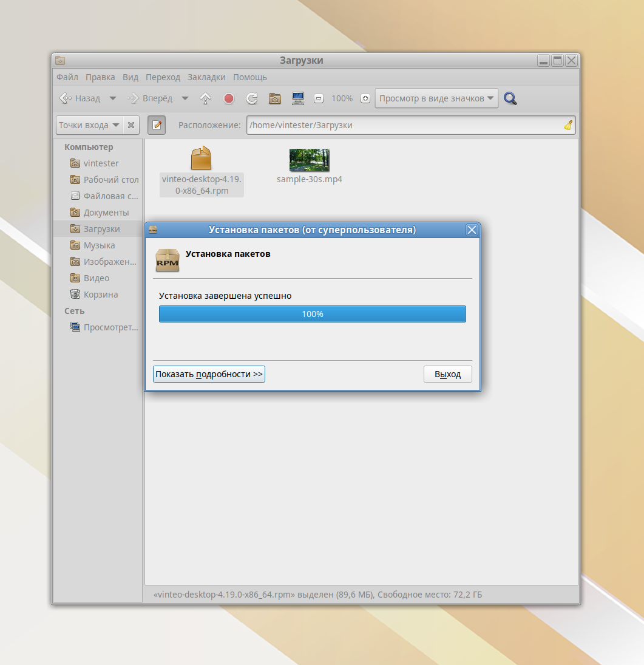Open the Home folder toolbar icon

[275, 98]
